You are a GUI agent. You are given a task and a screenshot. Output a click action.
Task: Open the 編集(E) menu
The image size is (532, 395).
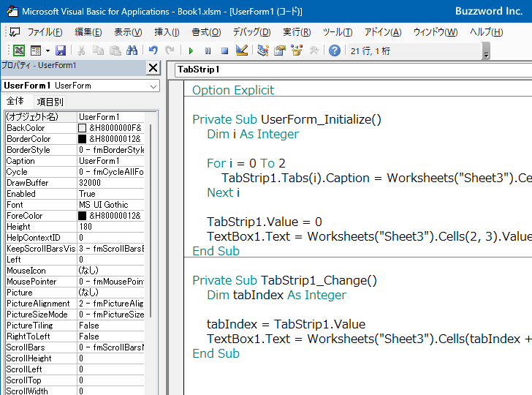pos(88,32)
